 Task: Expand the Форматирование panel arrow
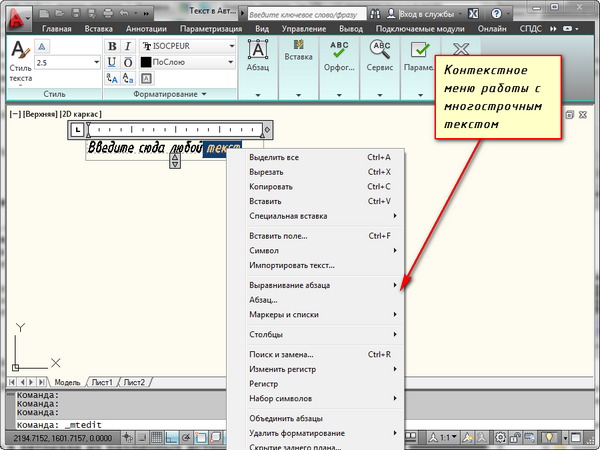point(204,94)
